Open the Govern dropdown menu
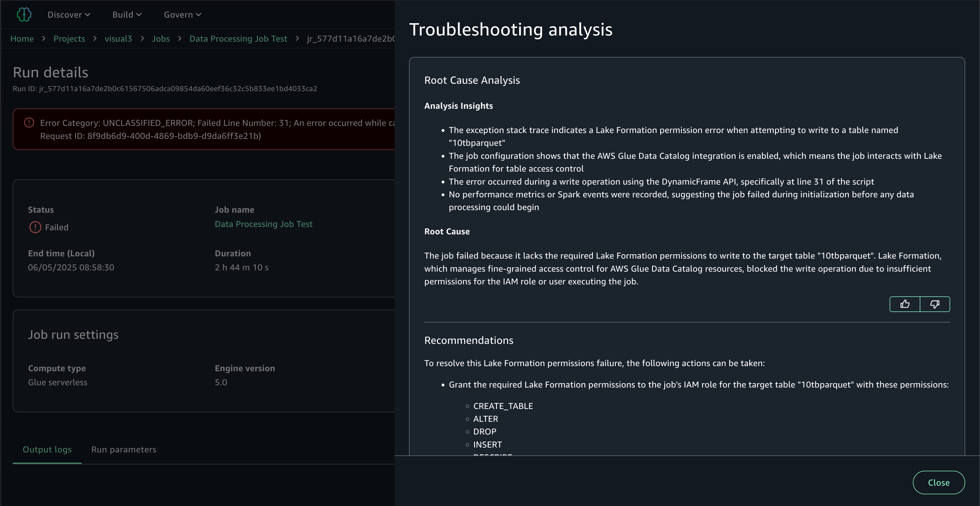This screenshot has height=506, width=980. pos(183,15)
